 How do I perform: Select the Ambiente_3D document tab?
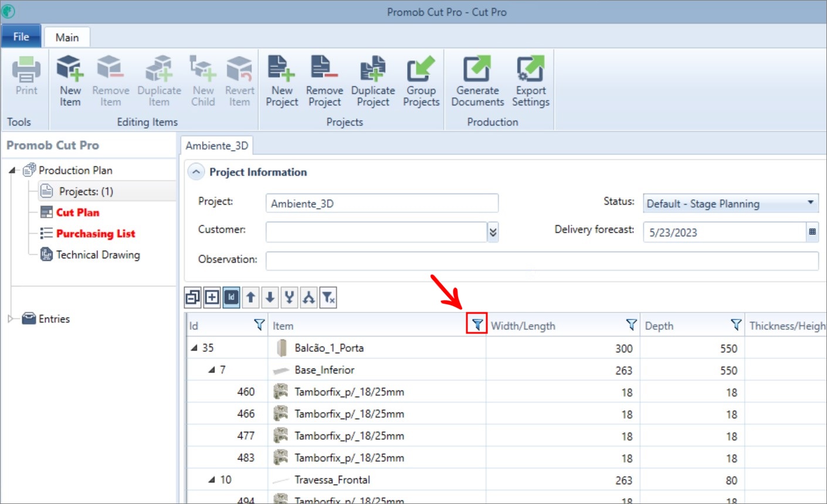[216, 146]
